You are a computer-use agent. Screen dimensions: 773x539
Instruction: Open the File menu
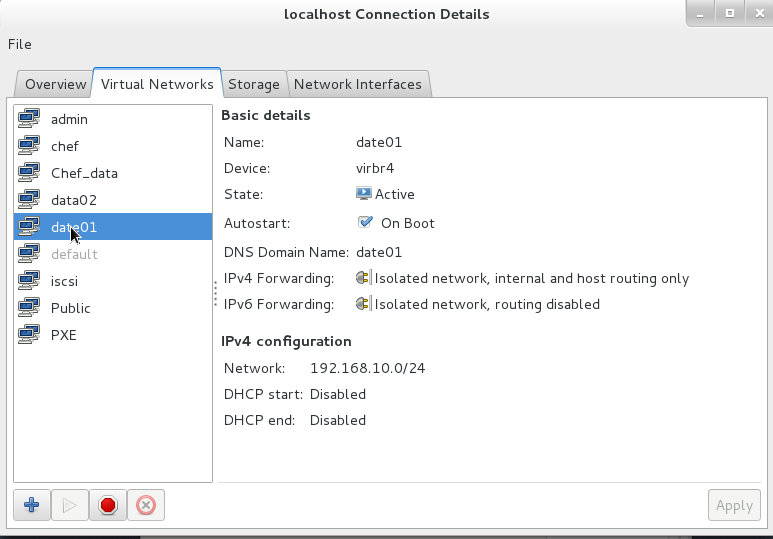click(x=20, y=44)
